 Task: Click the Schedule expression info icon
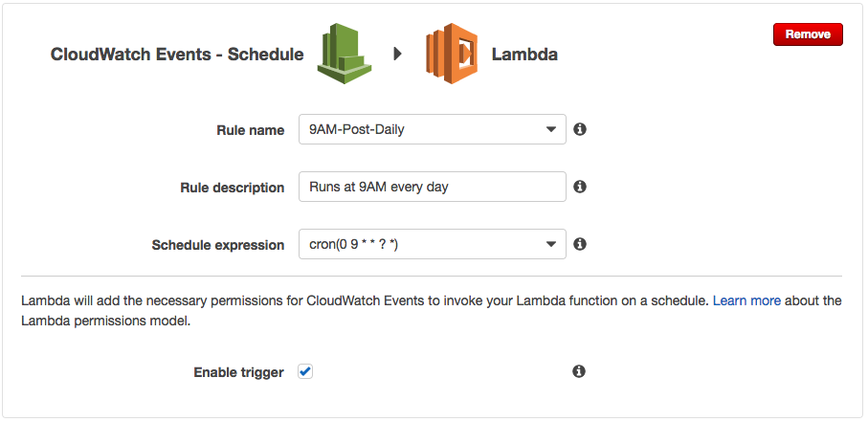[x=579, y=244]
